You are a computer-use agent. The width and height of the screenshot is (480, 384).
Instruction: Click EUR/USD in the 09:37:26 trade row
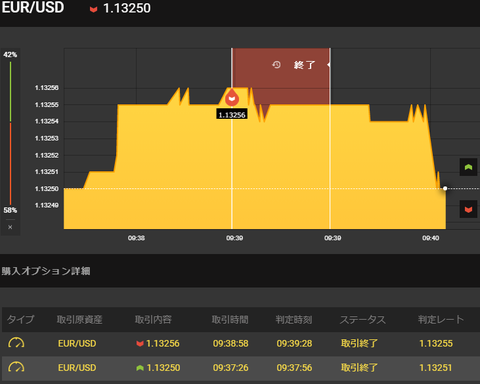point(77,368)
